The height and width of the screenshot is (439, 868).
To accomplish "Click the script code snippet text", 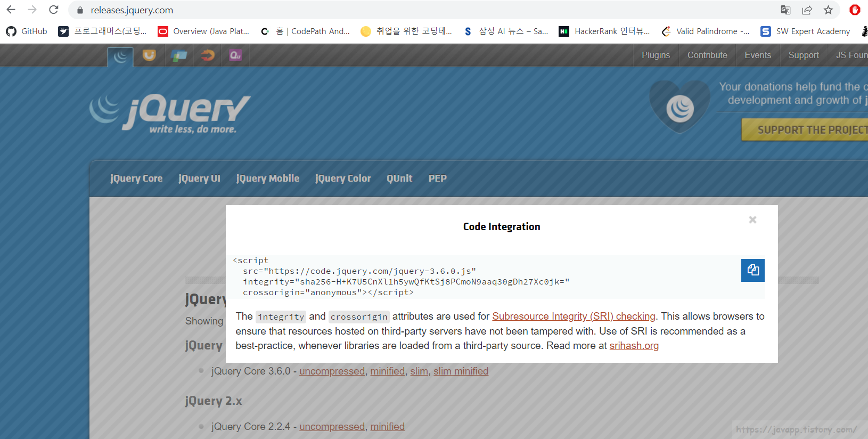I will [401, 277].
